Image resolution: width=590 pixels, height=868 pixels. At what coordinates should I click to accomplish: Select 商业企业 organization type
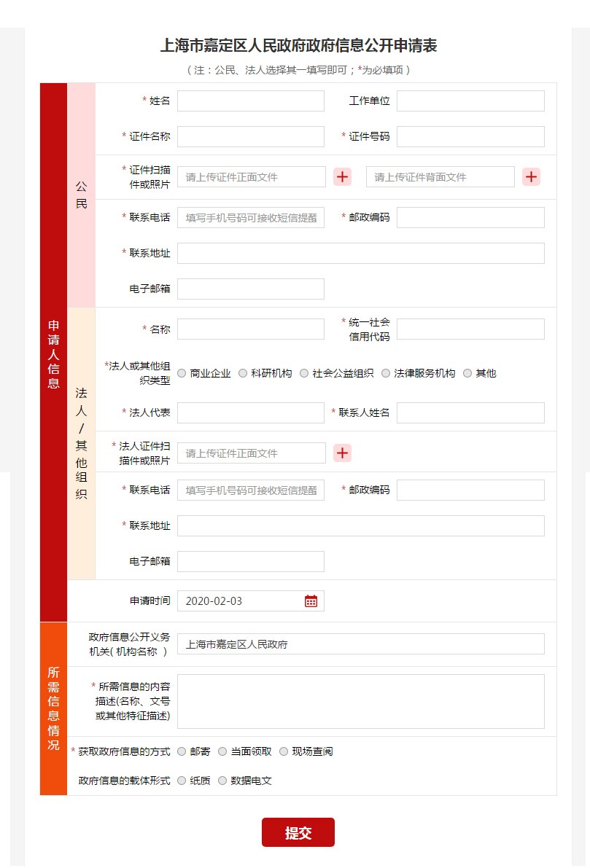[182, 373]
